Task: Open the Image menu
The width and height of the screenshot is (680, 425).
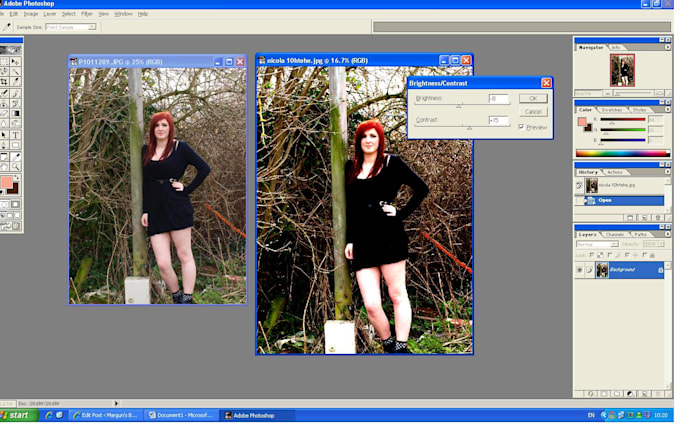Action: (30, 14)
